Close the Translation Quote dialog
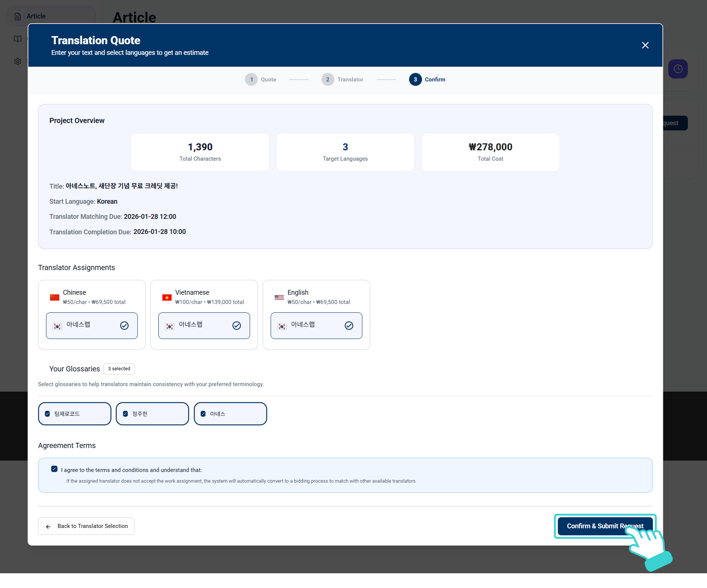707x588 pixels. [645, 45]
